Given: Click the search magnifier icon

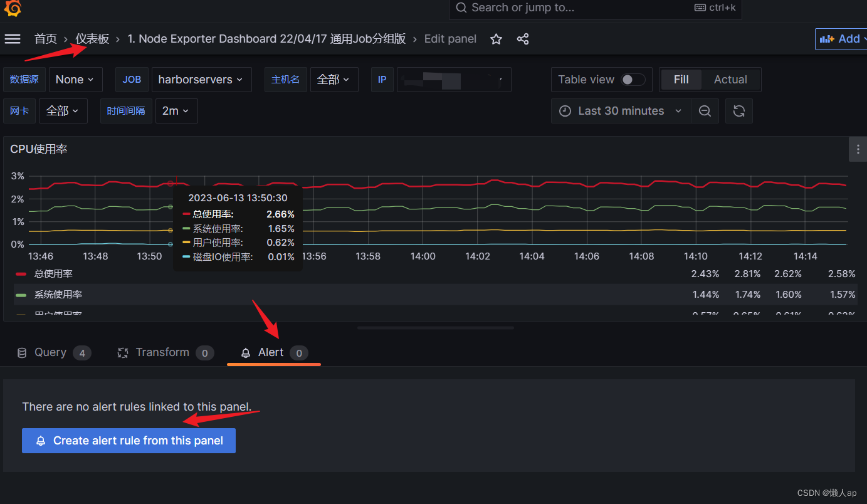Looking at the screenshot, I should click(x=461, y=8).
